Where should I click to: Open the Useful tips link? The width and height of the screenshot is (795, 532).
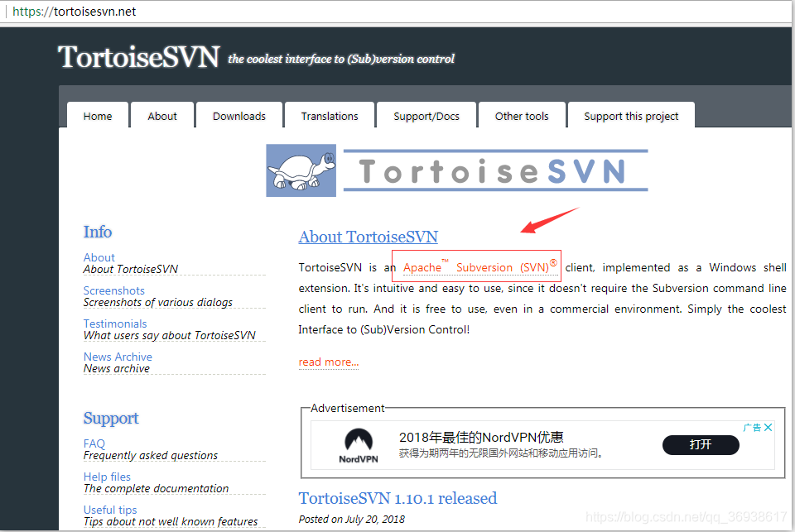110,510
